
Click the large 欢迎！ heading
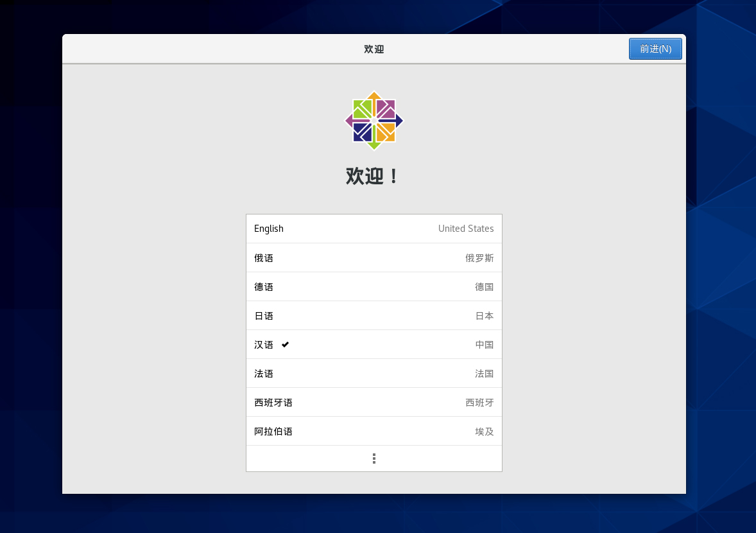(x=373, y=176)
